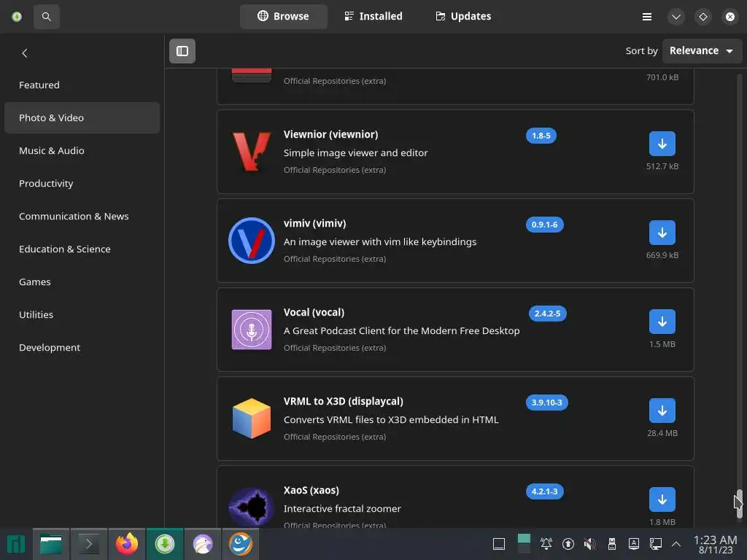Screen dimensions: 747x560
Task: Open XaoS (xaos) app title
Action: (311, 491)
